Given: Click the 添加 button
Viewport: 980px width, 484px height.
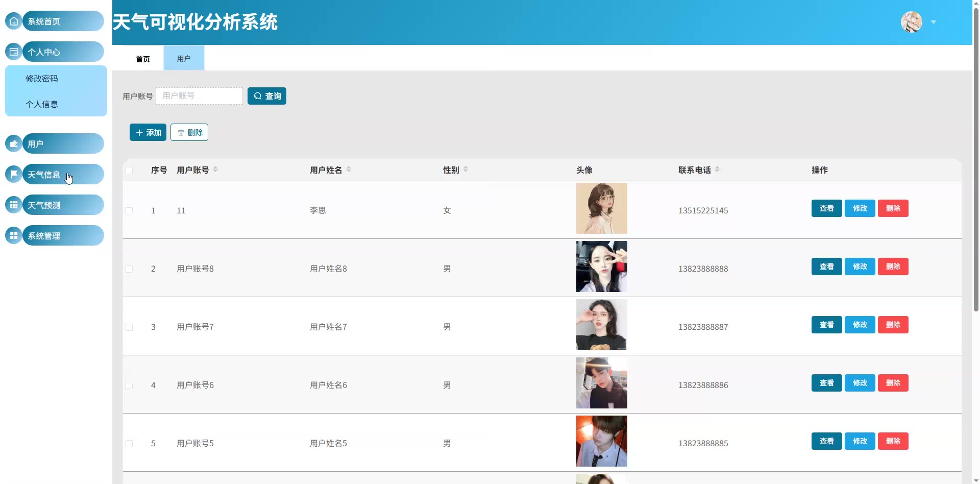Looking at the screenshot, I should coord(148,132).
